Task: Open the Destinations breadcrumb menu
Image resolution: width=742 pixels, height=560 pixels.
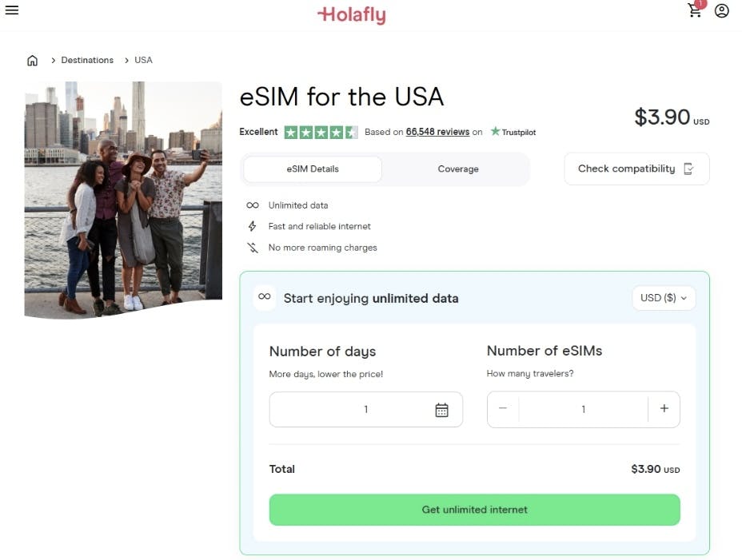Action: click(86, 59)
